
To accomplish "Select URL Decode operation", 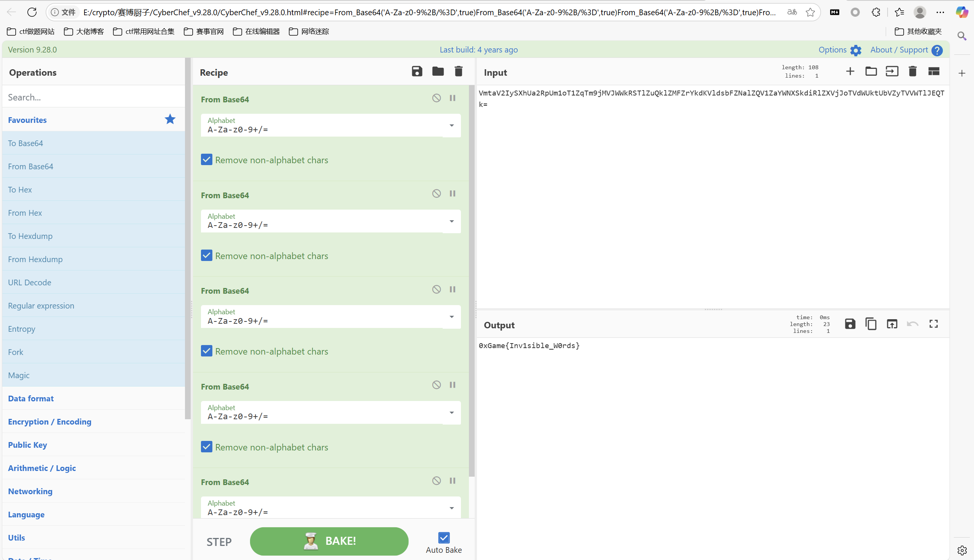I will (x=93, y=282).
